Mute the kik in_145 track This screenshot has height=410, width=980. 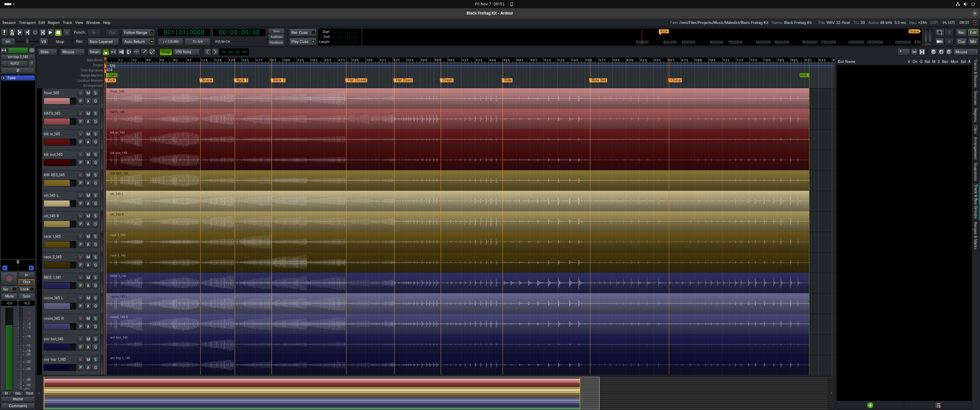tap(88, 134)
